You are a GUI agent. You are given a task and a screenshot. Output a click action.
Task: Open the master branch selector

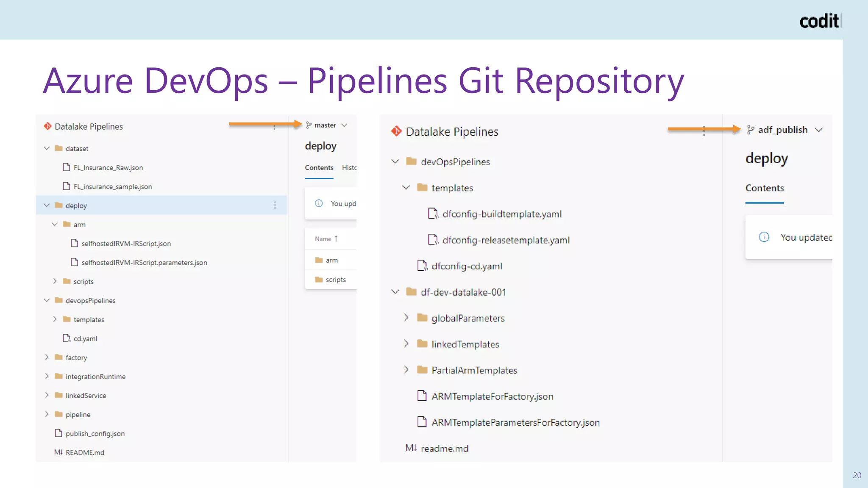click(326, 125)
